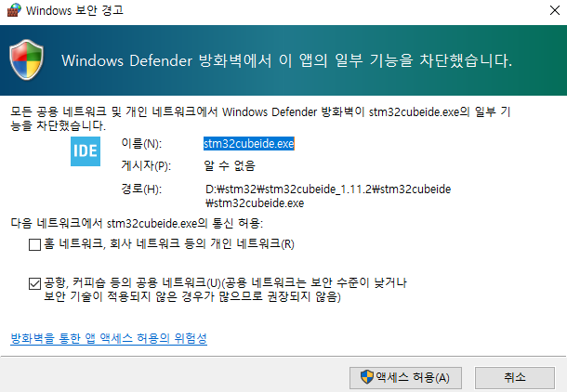Click the blue IDE application icon

86,151
